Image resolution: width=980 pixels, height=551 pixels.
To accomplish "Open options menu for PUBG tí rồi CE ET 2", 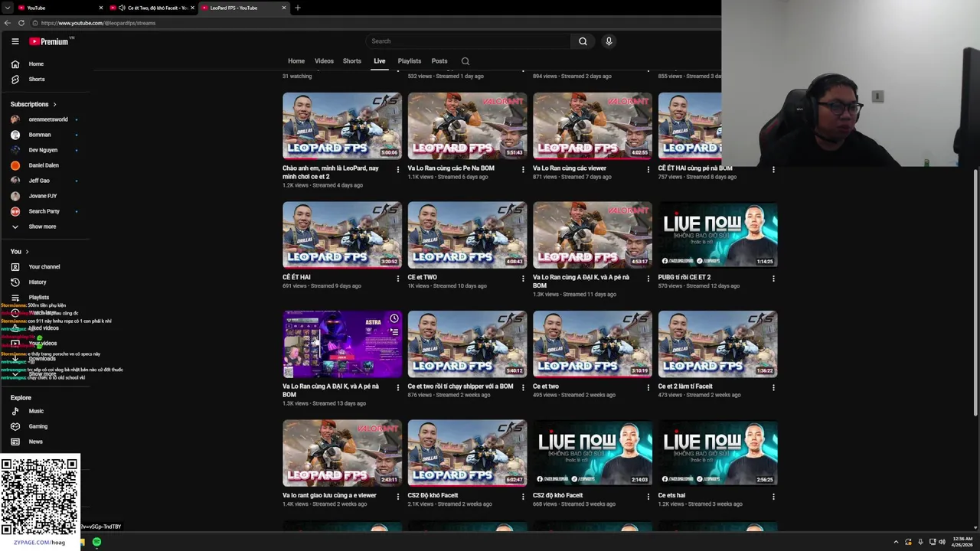I will [x=773, y=279].
